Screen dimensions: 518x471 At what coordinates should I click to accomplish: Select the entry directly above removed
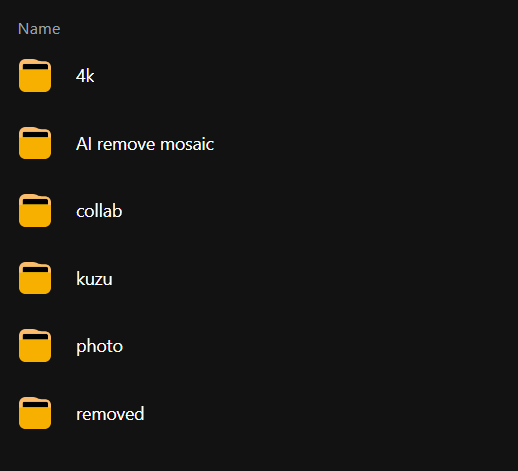coord(259,345)
